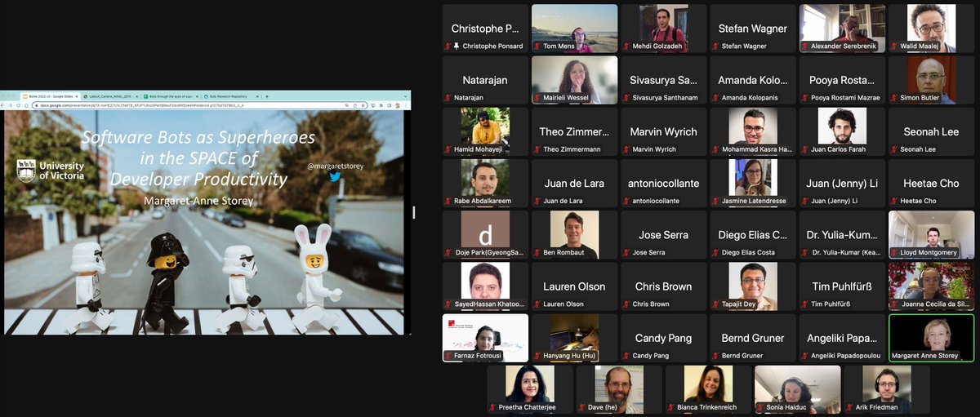Click muted mic icon of Lauren Olson

(537, 304)
